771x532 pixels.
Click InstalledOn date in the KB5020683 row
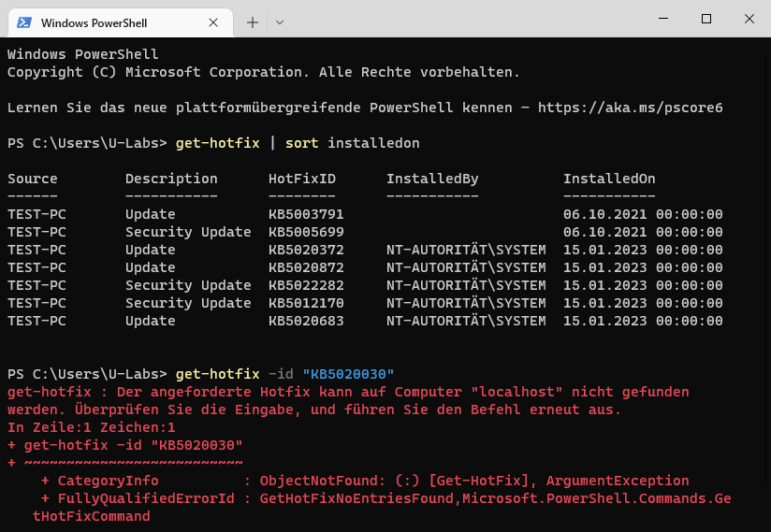[x=643, y=321]
